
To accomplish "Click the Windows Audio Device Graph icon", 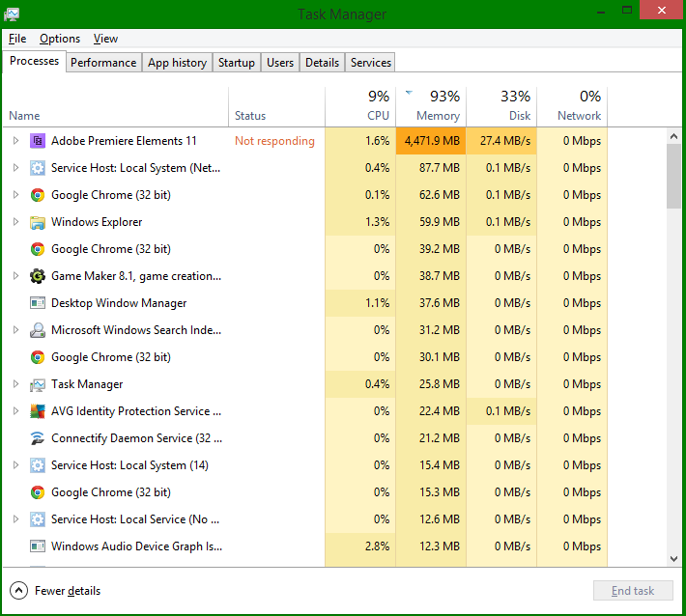I will click(38, 546).
